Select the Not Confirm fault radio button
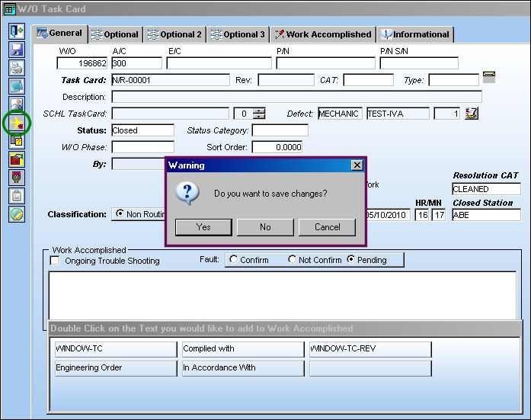This screenshot has height=420, width=531. pos(292,259)
